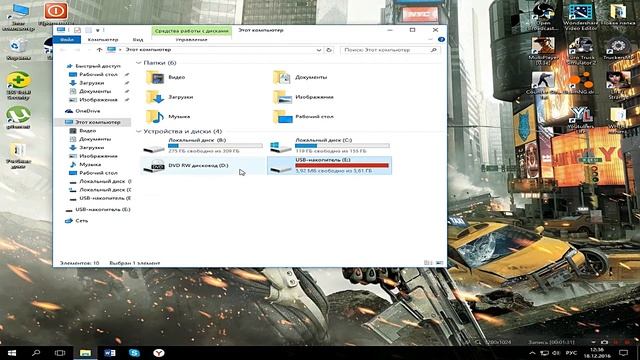640x360 pixels.
Task: Open the Life is Strange desktop shortcut
Action: 618,84
